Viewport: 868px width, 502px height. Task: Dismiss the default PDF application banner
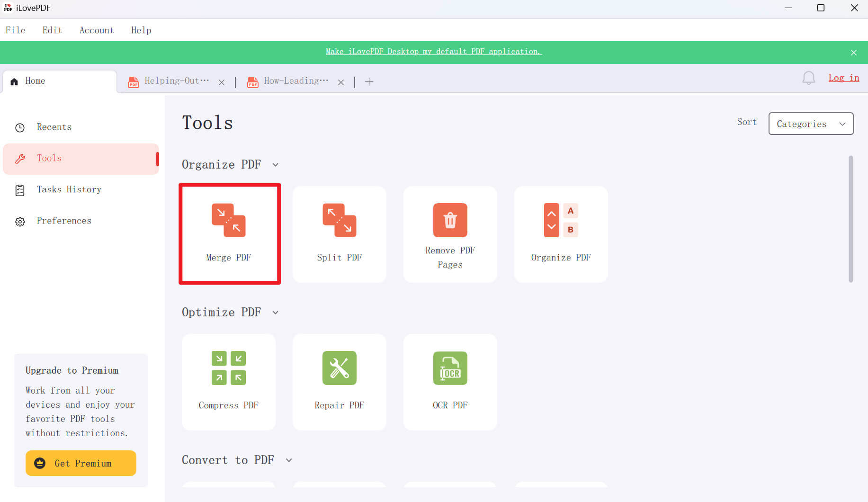[854, 52]
